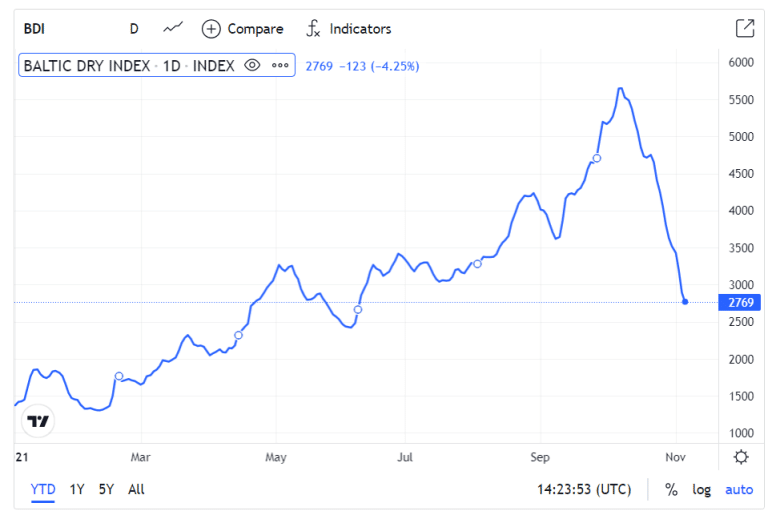Toggle Baltic Dry Index visibility eye
768x511 pixels.
point(252,66)
